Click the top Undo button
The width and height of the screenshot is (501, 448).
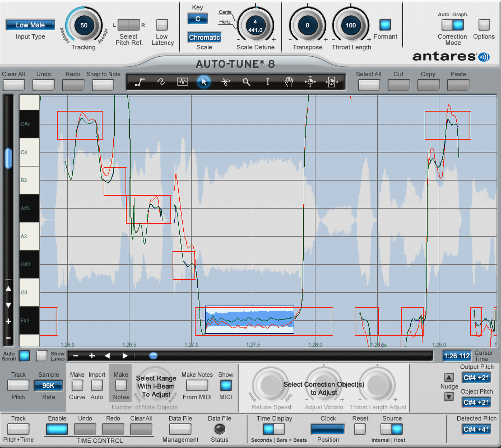(43, 85)
